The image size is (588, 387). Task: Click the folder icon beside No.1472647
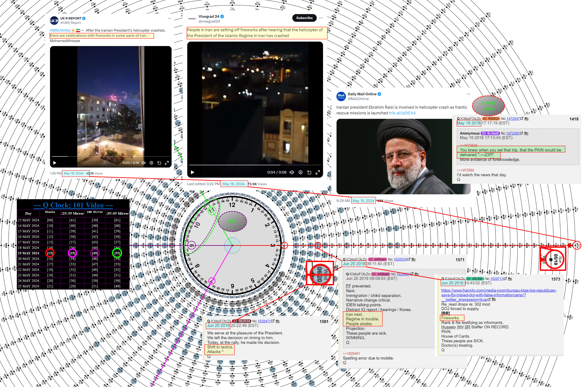tap(526, 119)
